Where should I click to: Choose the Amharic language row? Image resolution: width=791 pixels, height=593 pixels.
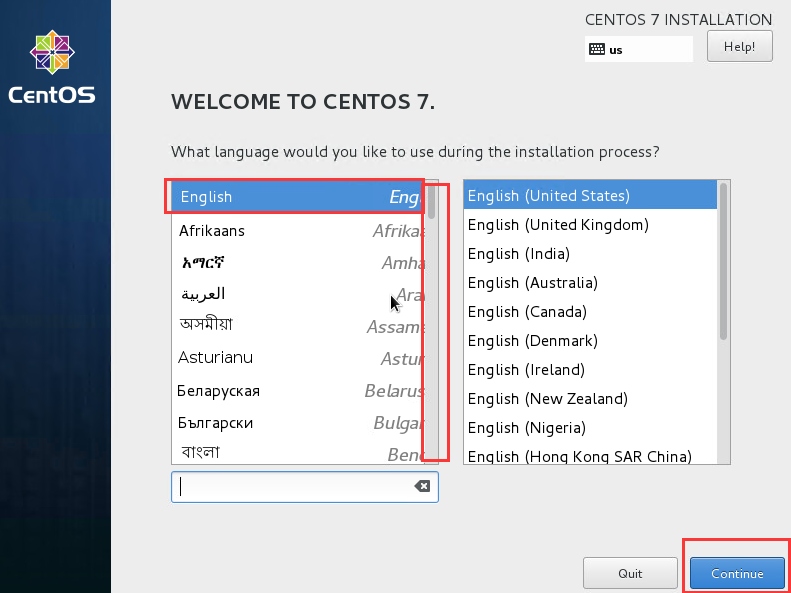pos(299,263)
